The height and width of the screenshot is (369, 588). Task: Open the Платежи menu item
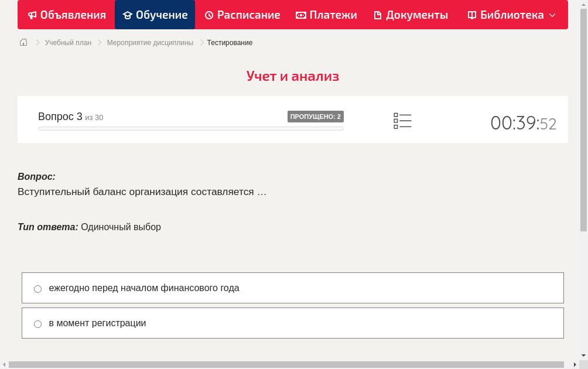pyautogui.click(x=326, y=15)
